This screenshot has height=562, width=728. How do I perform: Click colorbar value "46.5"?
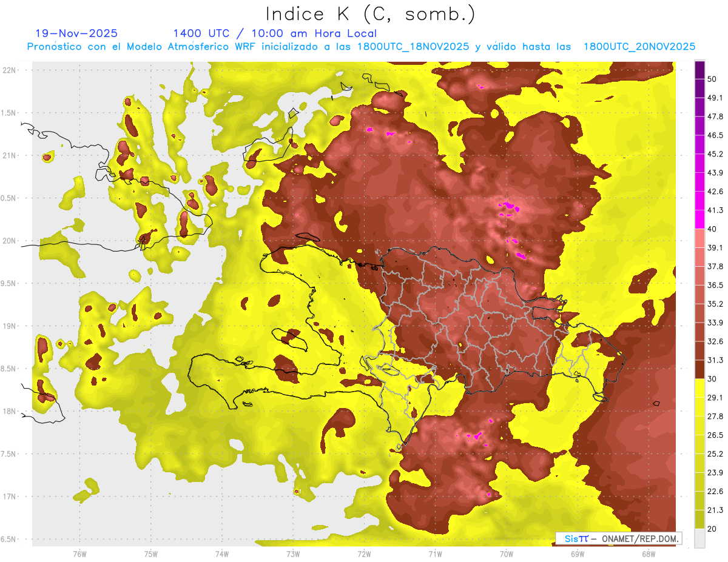[x=715, y=135]
